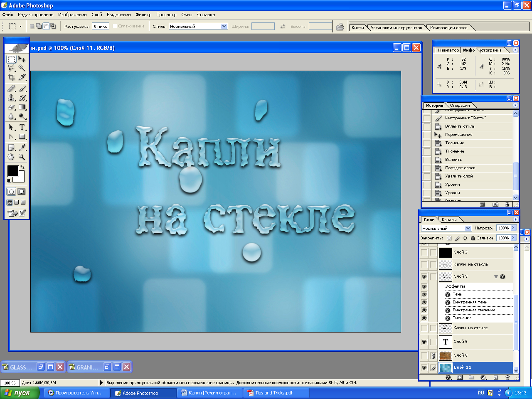532x399 pixels.
Task: Swap foreground and background colors
Action: tap(22, 167)
